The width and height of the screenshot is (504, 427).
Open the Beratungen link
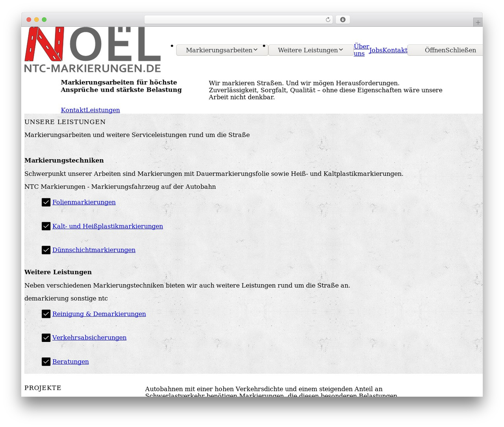point(70,362)
